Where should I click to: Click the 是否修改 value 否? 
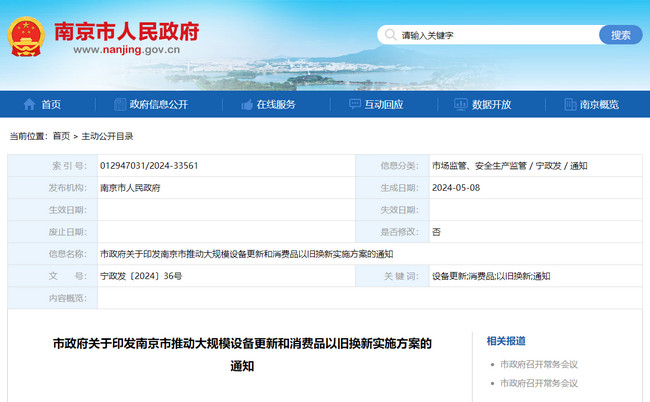tap(436, 232)
